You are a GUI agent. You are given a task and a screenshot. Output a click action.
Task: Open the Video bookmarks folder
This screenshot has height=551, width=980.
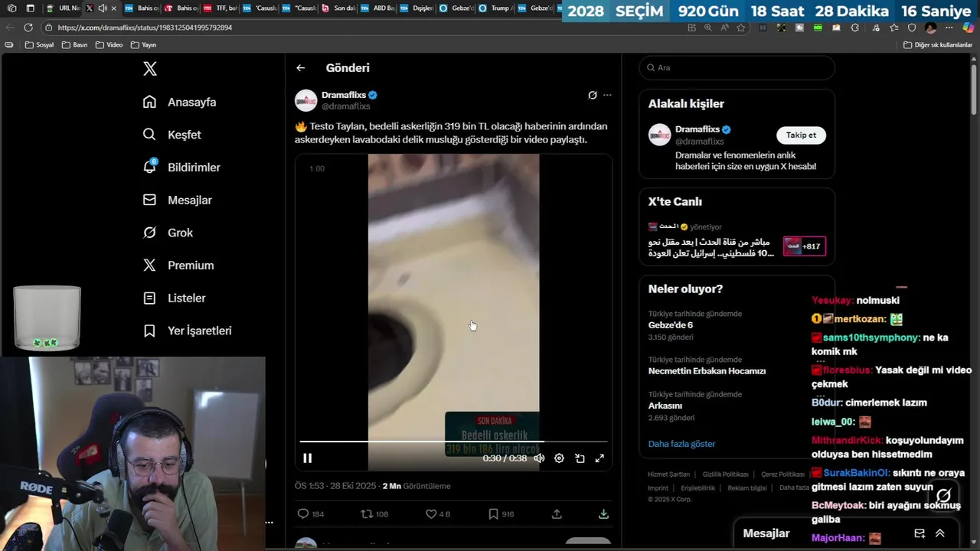tap(109, 45)
